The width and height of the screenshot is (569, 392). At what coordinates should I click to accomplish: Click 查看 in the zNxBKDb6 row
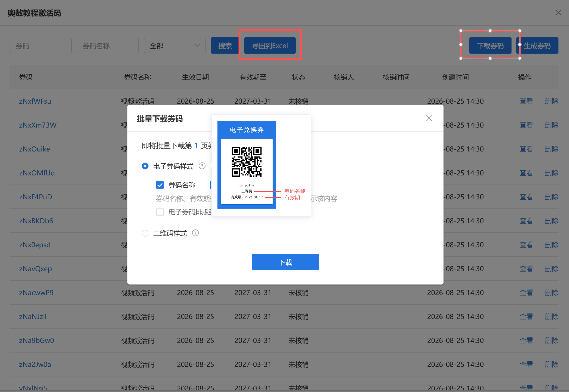pos(526,221)
